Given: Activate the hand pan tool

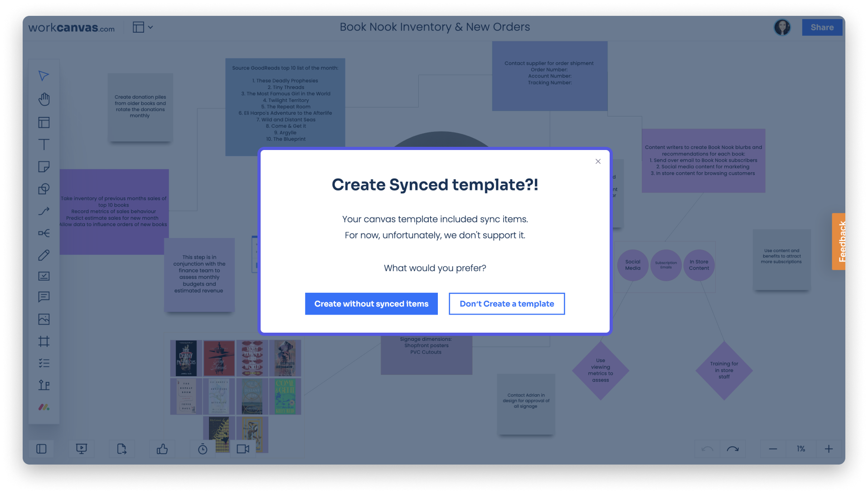Looking at the screenshot, I should [44, 99].
